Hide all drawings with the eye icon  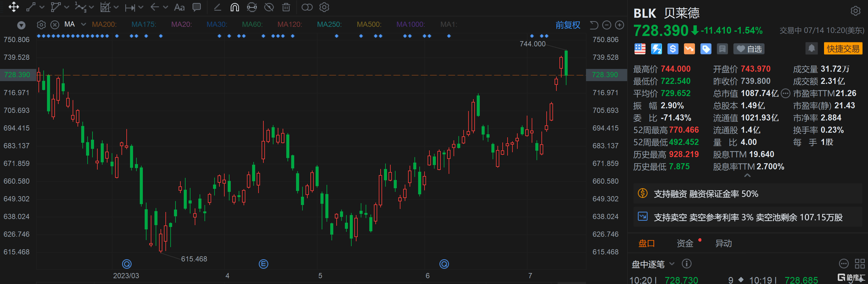(x=269, y=7)
